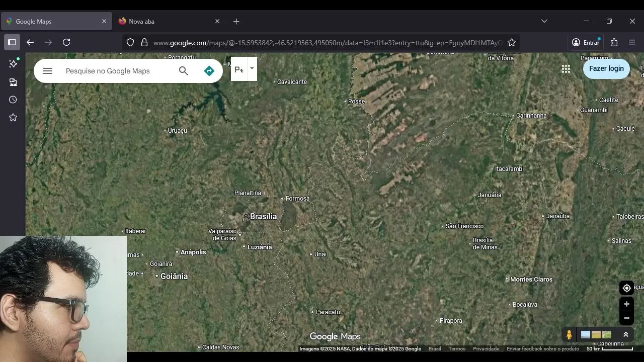Click the Google Maps URL address bar
644x362 pixels.
coord(327,43)
